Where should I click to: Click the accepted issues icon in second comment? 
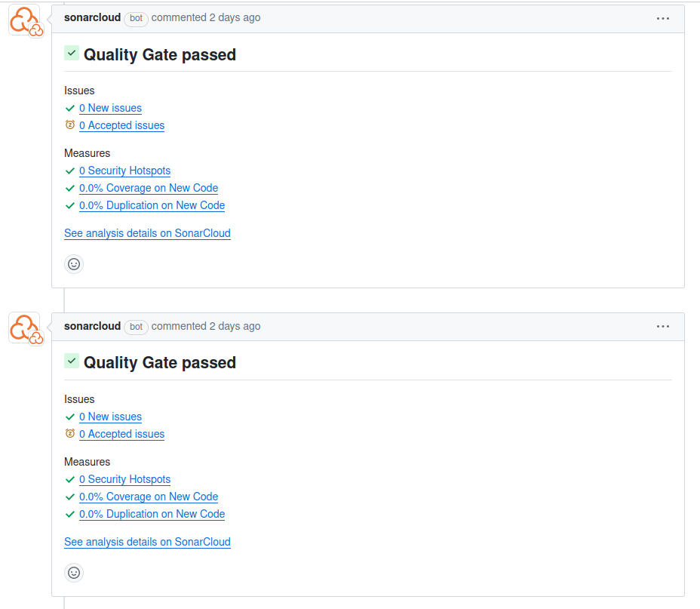point(70,434)
